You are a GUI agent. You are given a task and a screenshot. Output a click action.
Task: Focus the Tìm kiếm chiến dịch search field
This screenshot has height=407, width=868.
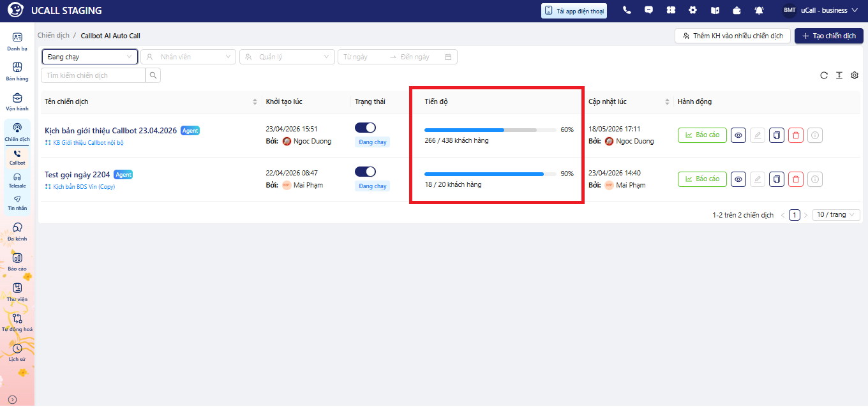pos(93,75)
